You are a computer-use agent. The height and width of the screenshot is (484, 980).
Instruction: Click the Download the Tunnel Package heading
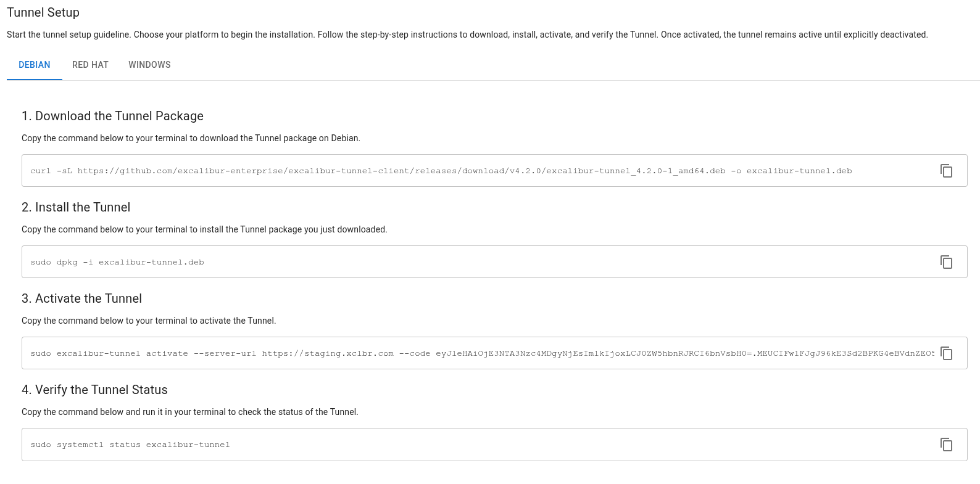pos(112,116)
